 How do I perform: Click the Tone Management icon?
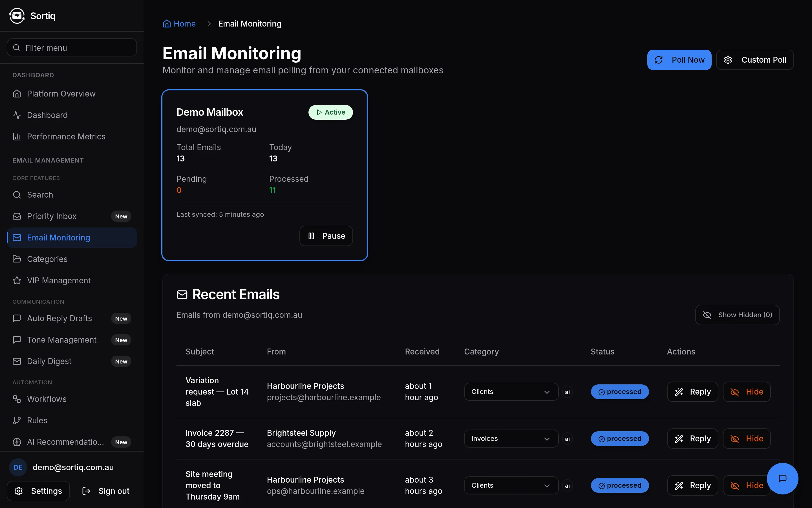pyautogui.click(x=17, y=340)
